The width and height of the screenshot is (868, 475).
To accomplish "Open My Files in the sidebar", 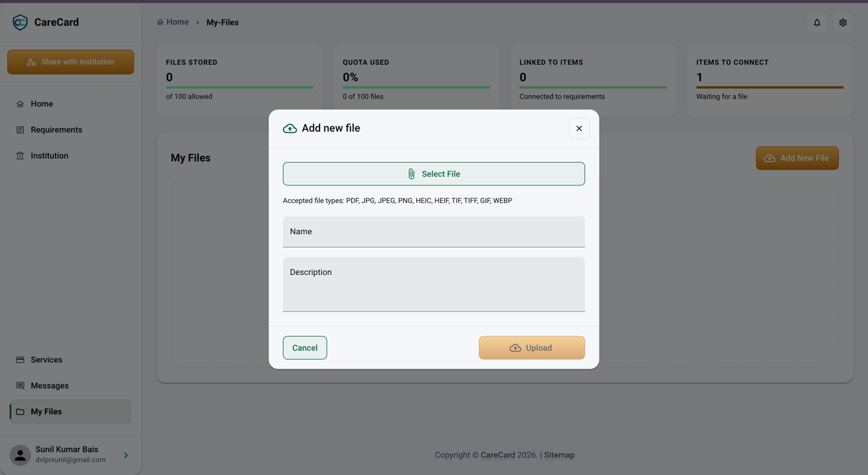I will (x=71, y=412).
